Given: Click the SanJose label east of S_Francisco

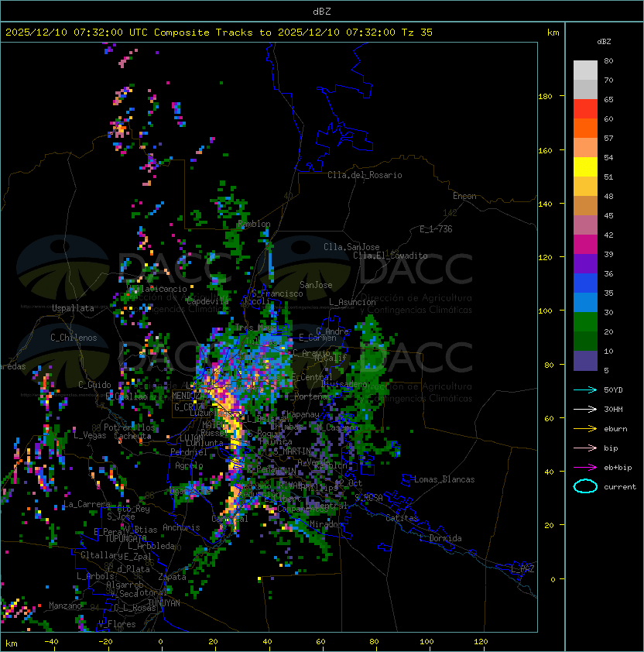Looking at the screenshot, I should (x=316, y=285).
